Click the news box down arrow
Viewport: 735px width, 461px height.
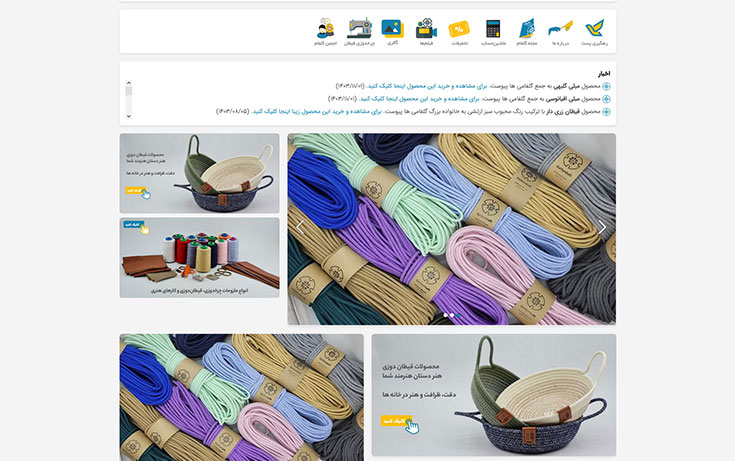128,116
